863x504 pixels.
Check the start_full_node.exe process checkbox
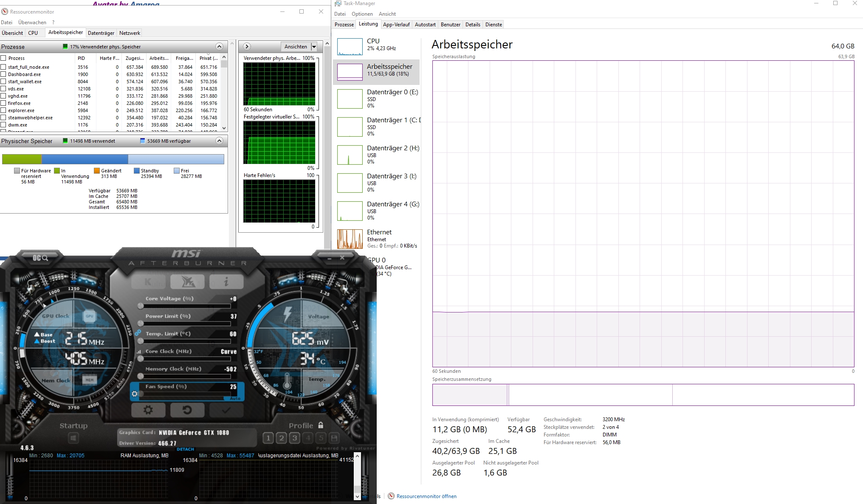tap(3, 67)
